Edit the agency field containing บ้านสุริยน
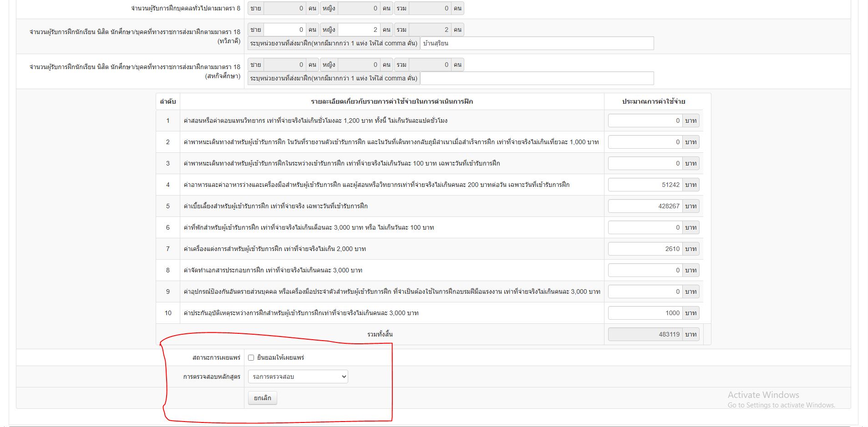Viewport: 868px width, 427px height. click(x=537, y=44)
